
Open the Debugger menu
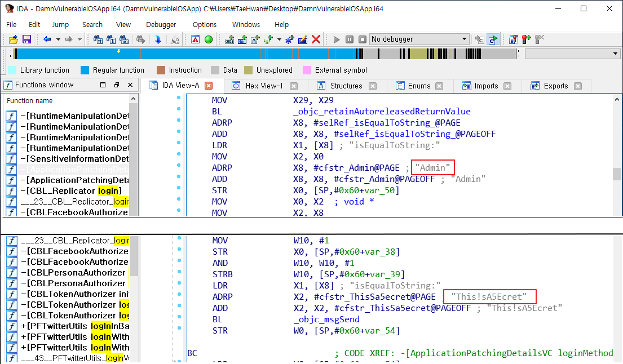point(161,25)
